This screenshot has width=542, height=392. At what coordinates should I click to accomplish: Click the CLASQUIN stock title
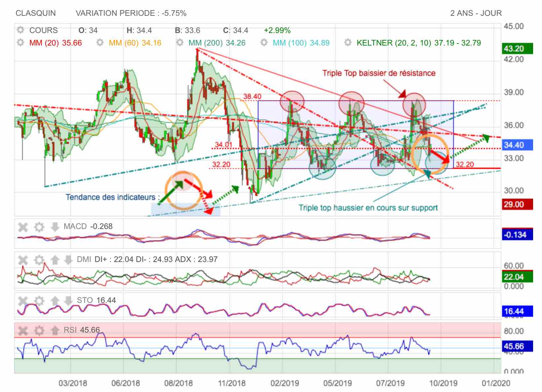[36, 13]
